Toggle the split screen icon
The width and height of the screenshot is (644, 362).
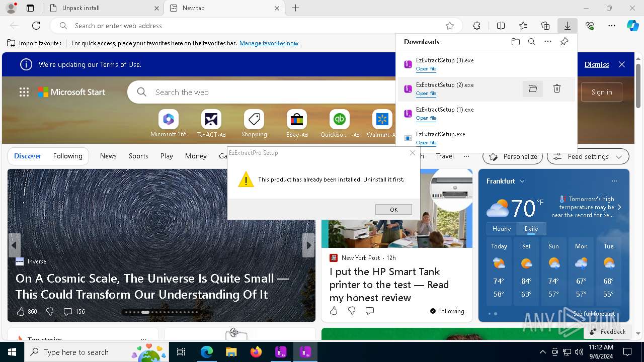point(501,26)
